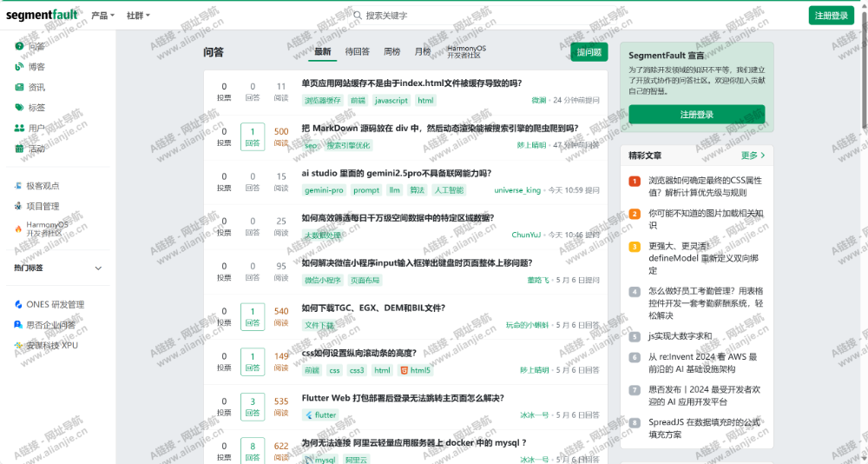Switch to the 周榜 tab
This screenshot has height=464, width=868.
point(392,51)
